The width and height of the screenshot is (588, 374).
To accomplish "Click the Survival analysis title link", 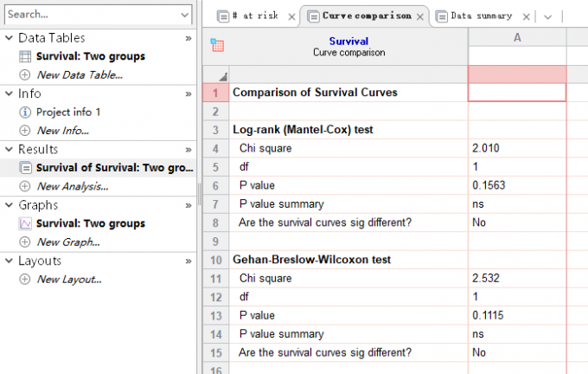I will coord(348,41).
